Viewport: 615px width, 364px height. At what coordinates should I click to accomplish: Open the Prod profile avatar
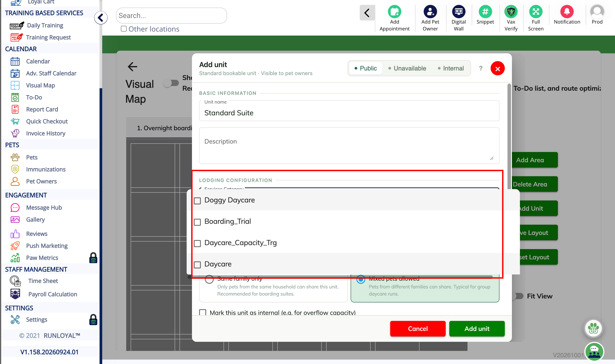coord(597,11)
